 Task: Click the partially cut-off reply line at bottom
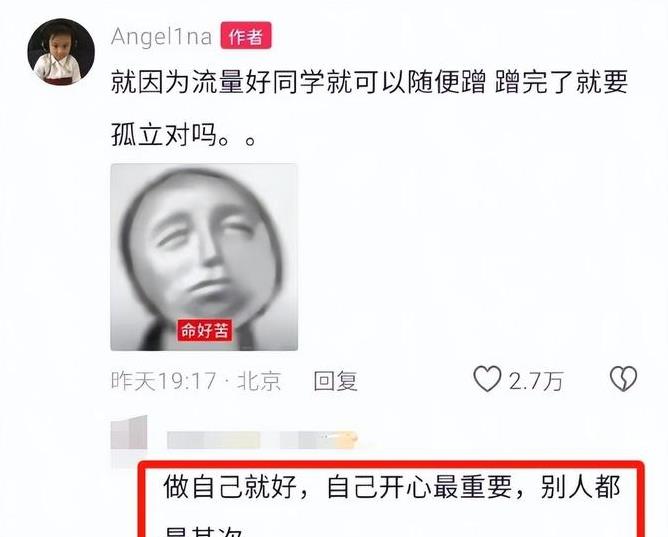pyautogui.click(x=204, y=531)
